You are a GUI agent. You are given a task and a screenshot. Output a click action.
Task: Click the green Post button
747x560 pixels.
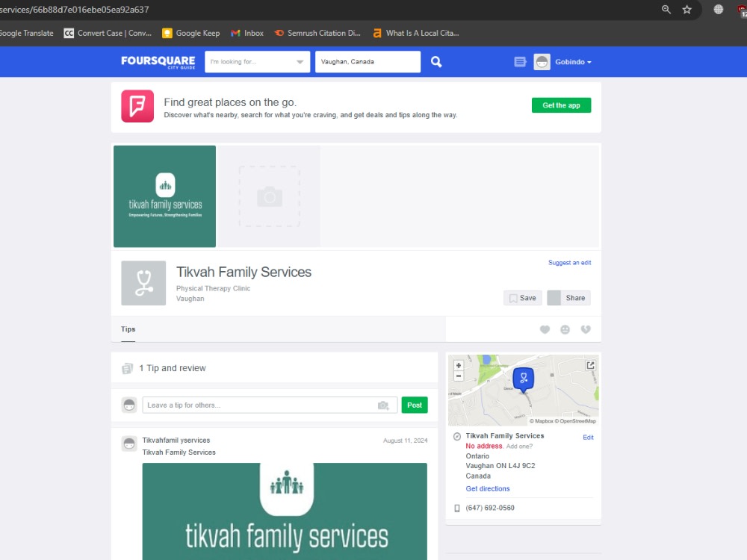pyautogui.click(x=415, y=405)
